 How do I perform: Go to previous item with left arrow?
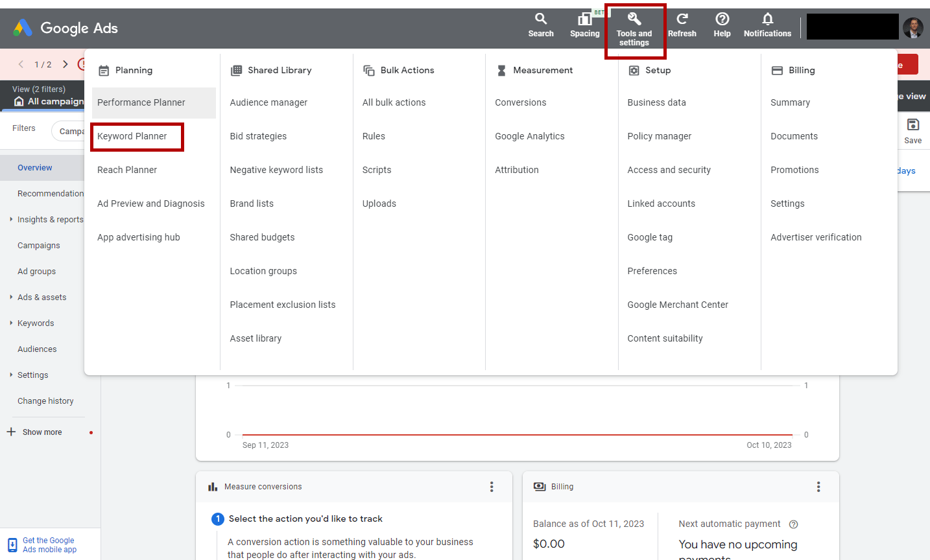21,64
